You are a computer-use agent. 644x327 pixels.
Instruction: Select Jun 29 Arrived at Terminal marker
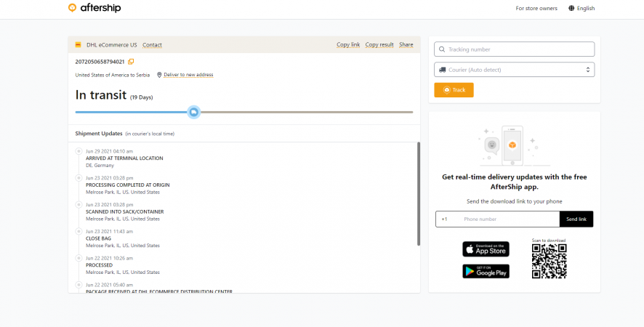(x=79, y=151)
